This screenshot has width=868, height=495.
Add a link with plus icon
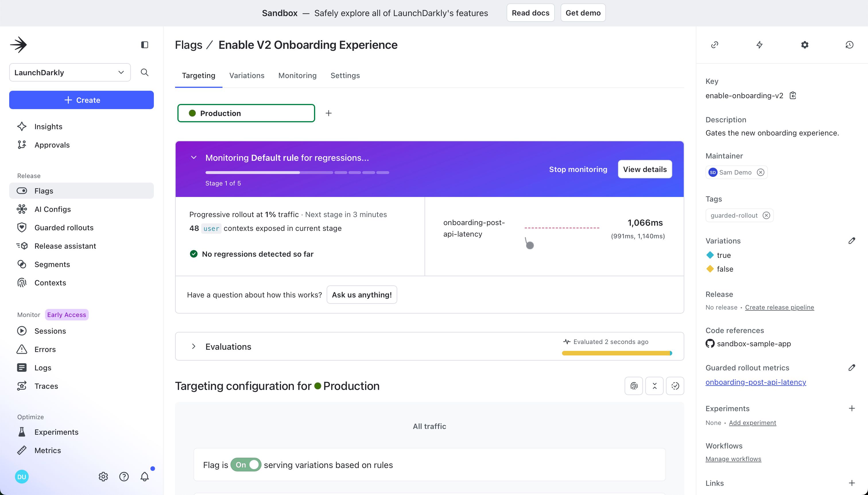[852, 483]
